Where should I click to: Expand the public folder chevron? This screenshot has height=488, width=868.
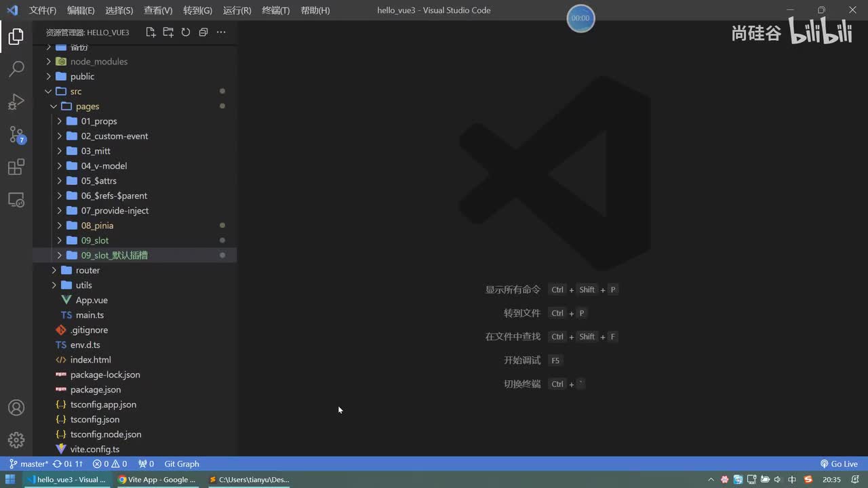[48, 77]
